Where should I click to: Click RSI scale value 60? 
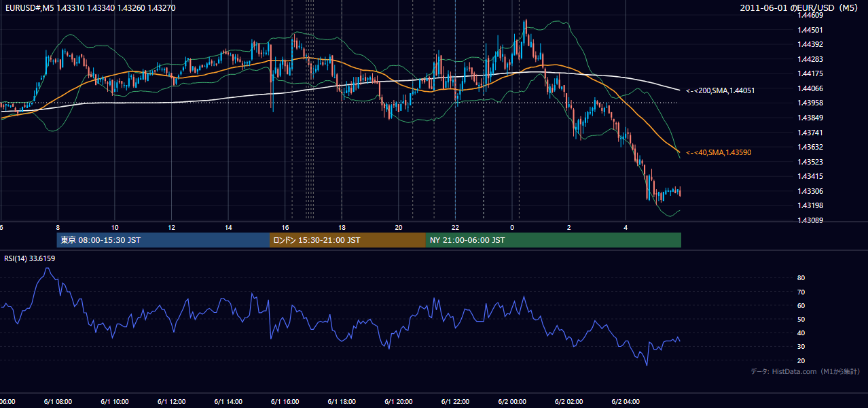pyautogui.click(x=801, y=305)
